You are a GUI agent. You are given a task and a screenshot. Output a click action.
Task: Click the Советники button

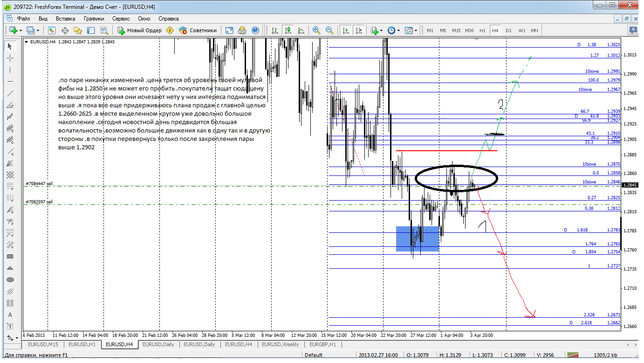click(x=198, y=30)
